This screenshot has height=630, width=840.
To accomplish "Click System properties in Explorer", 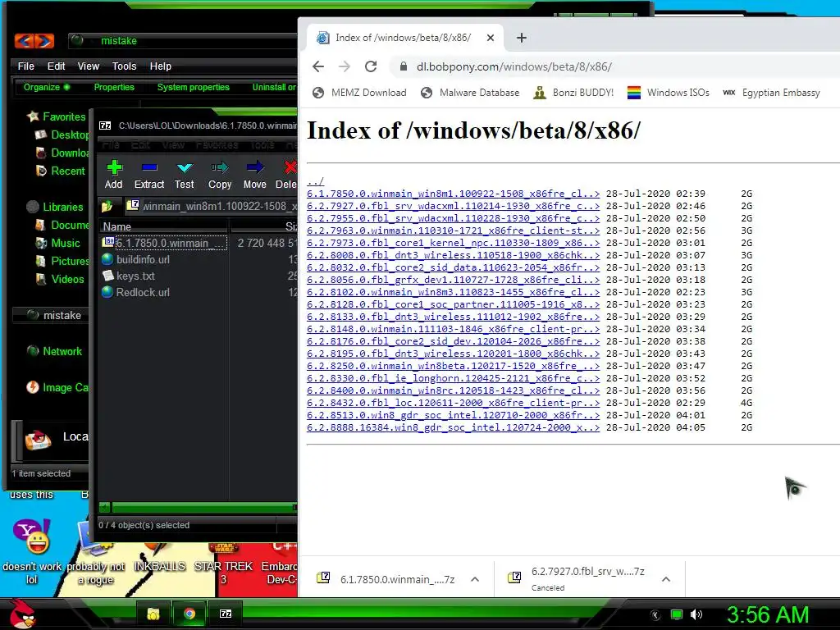I will pyautogui.click(x=194, y=87).
